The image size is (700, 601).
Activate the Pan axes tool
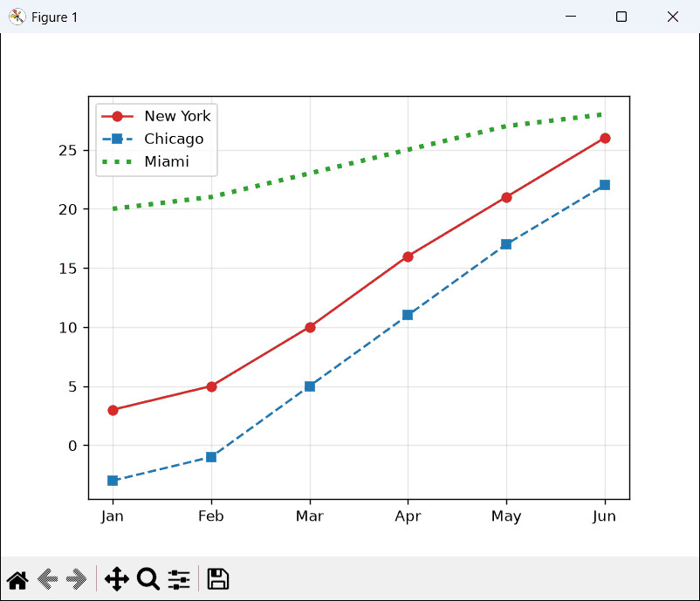pyautogui.click(x=117, y=579)
